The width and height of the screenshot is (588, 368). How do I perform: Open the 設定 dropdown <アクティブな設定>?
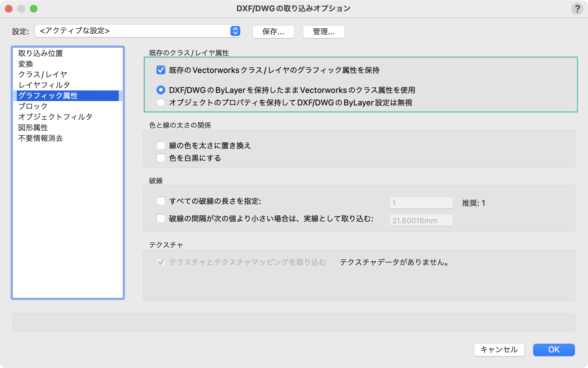[x=138, y=31]
